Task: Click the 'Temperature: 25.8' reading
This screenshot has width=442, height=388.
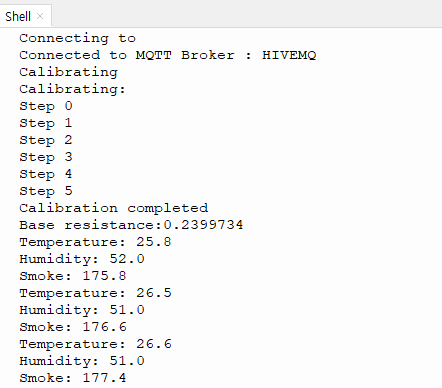Action: 95,242
